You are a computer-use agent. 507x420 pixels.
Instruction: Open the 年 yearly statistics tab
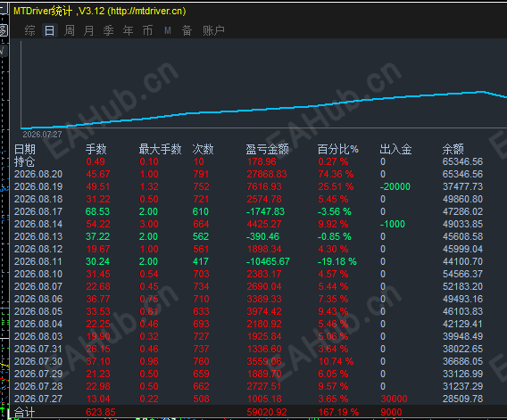pyautogui.click(x=128, y=30)
